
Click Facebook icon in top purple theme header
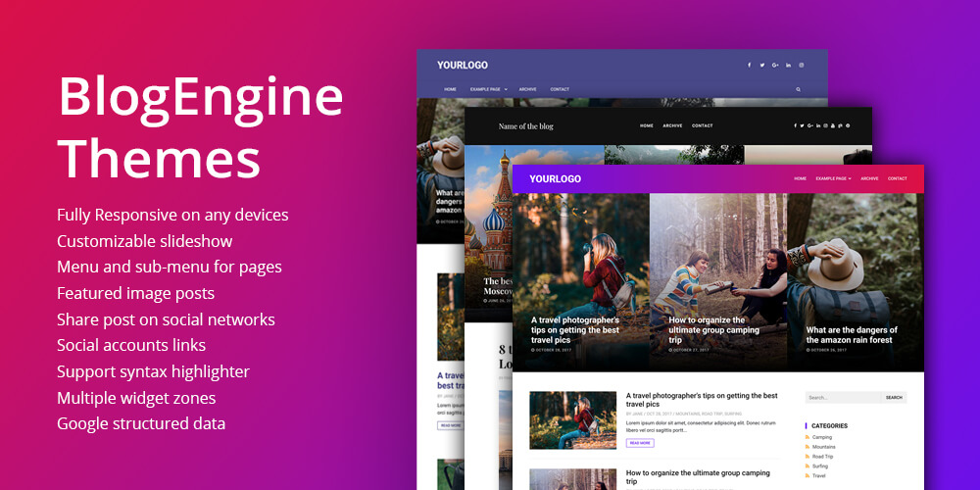[x=750, y=66]
